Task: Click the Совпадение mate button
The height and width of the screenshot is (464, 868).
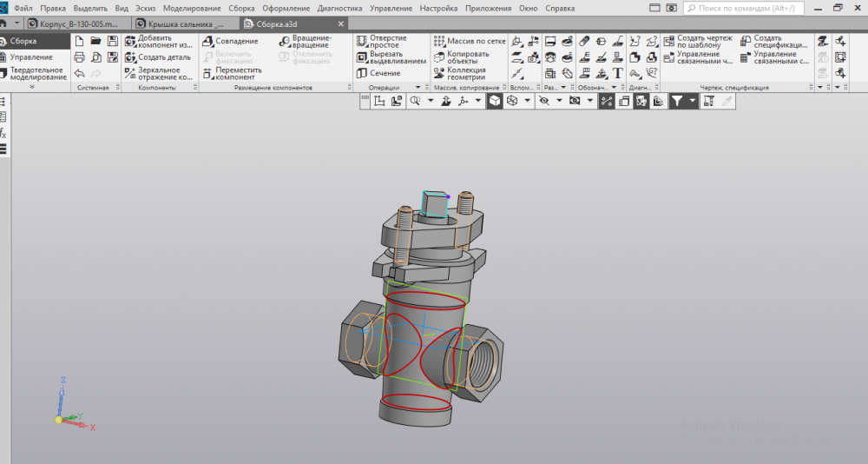Action: pyautogui.click(x=230, y=41)
